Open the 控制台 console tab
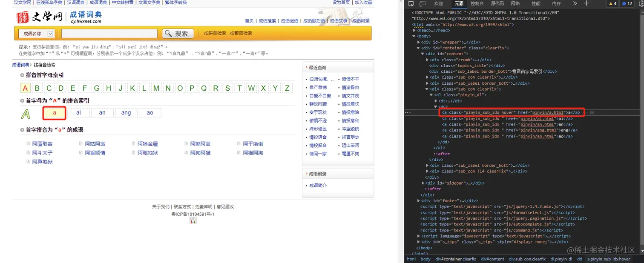The image size is (644, 263). click(x=477, y=3)
